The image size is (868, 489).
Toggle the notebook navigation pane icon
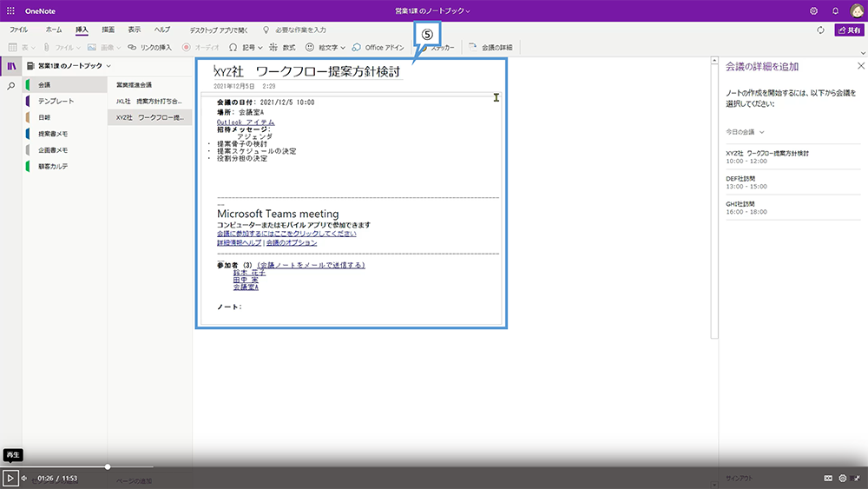(11, 67)
